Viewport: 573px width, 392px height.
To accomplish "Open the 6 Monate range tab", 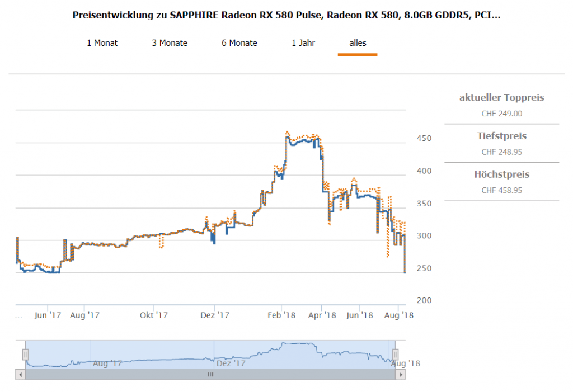I will pyautogui.click(x=239, y=42).
